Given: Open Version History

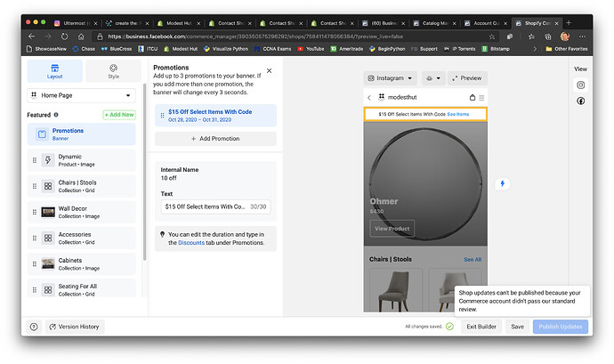Looking at the screenshot, I should [x=75, y=327].
